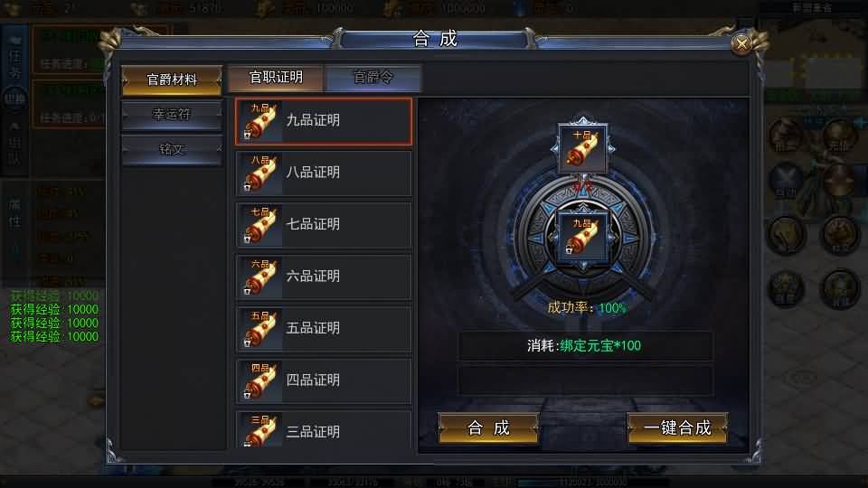Click the 七品 scroll icon in the list
868x488 pixels.
pos(260,225)
